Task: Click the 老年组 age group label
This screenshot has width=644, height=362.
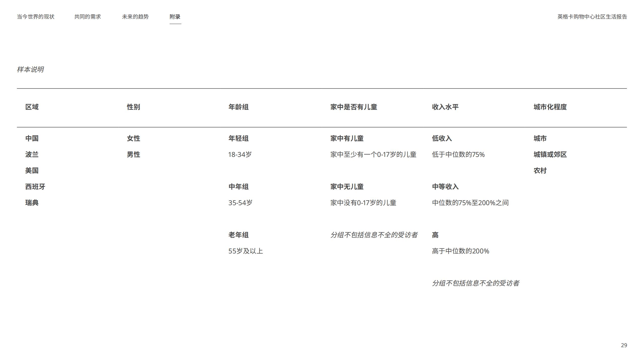Action: tap(238, 235)
